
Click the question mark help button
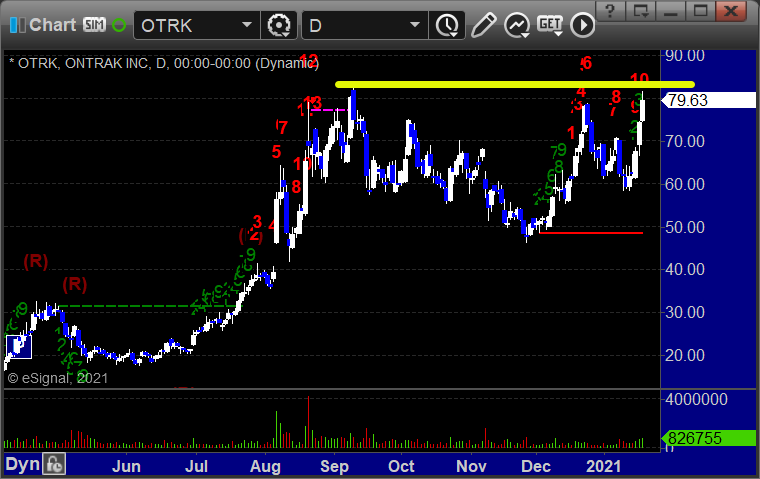click(610, 10)
